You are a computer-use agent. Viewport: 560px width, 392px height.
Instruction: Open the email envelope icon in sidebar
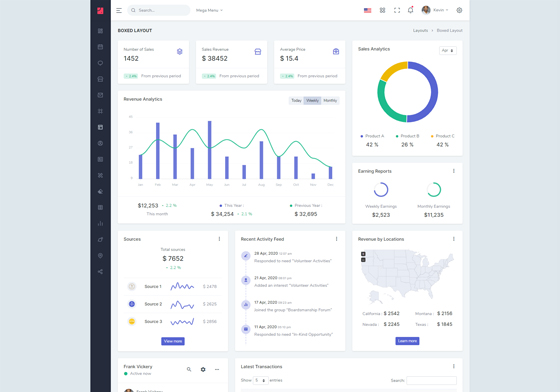tap(100, 95)
